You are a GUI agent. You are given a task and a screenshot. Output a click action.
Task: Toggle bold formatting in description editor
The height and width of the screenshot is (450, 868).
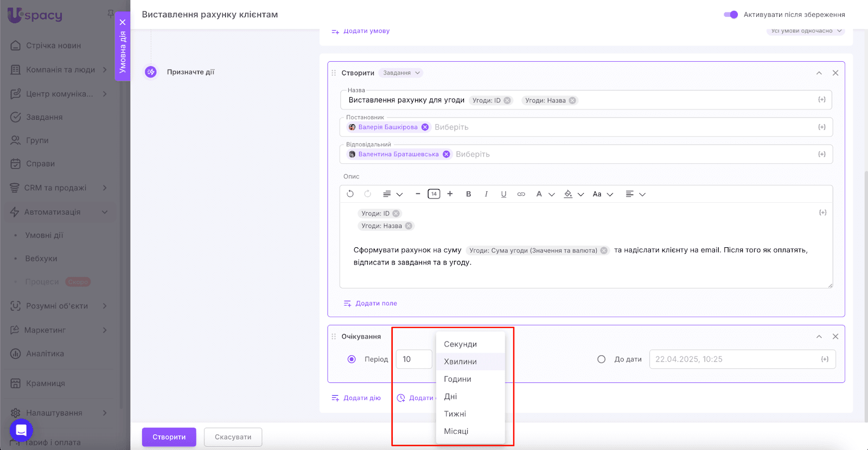click(469, 194)
